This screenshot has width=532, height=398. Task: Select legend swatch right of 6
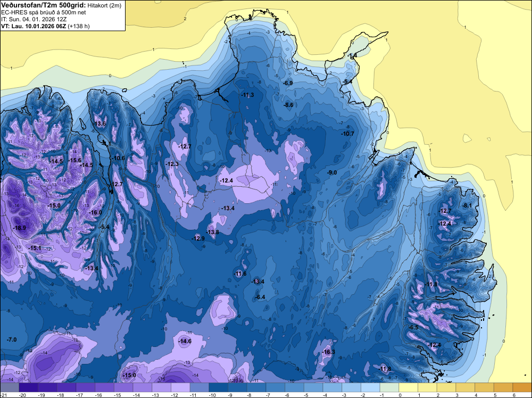coord(522,387)
